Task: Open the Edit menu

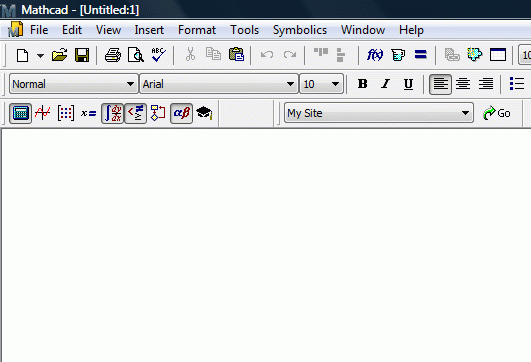Action: coord(72,30)
